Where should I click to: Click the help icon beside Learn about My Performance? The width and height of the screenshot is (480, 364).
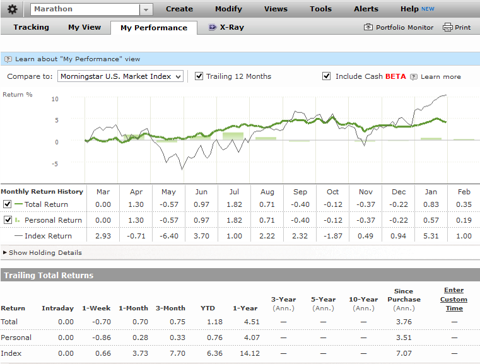(x=8, y=59)
